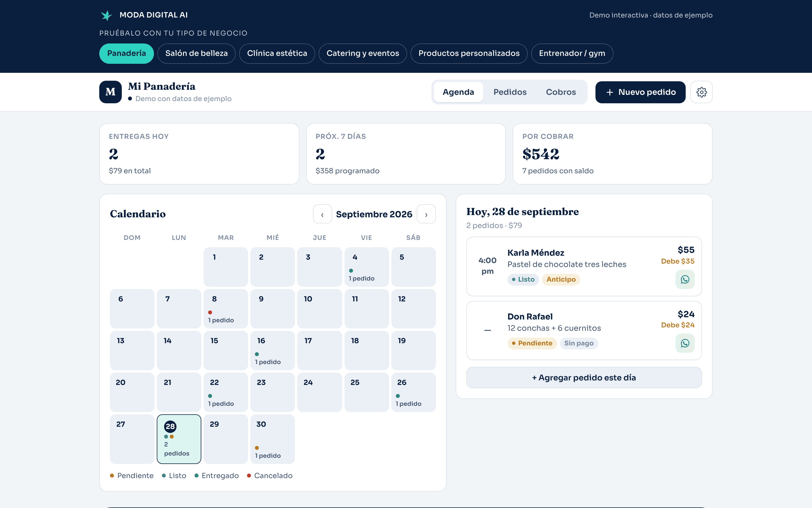
Task: Select September 26 in calendar
Action: click(413, 392)
